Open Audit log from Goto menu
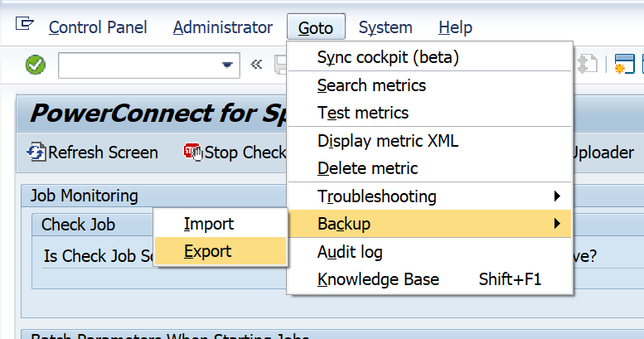The width and height of the screenshot is (644, 339). (350, 252)
